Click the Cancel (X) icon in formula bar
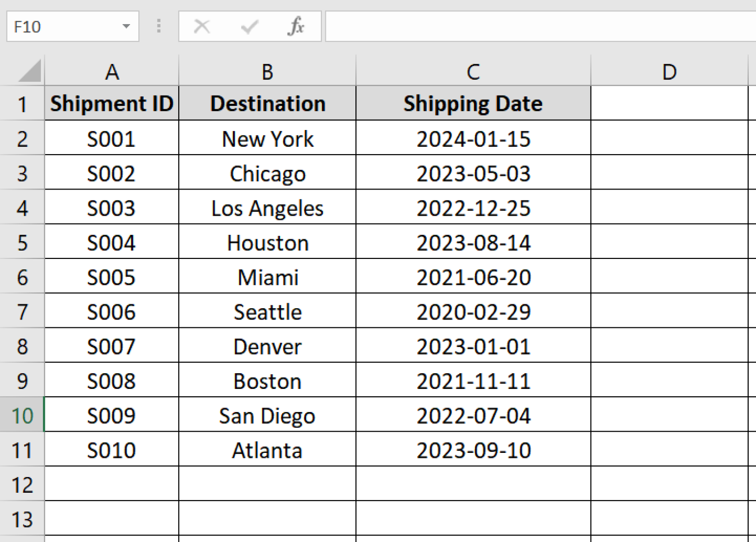This screenshot has width=756, height=542. pos(202,27)
